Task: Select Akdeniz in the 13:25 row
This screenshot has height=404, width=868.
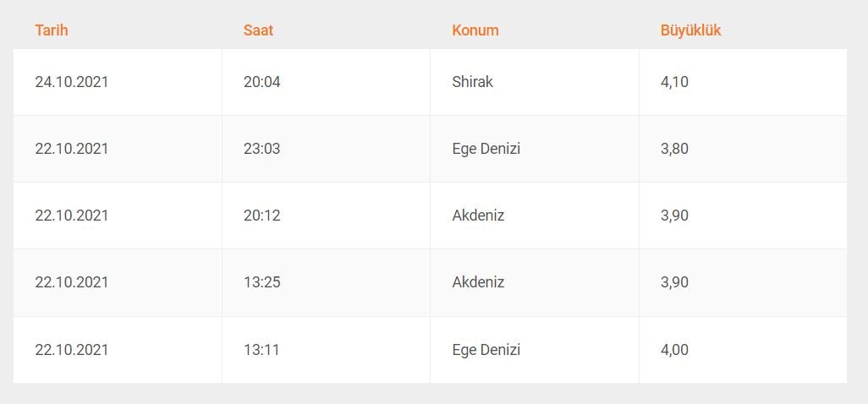Action: (478, 282)
